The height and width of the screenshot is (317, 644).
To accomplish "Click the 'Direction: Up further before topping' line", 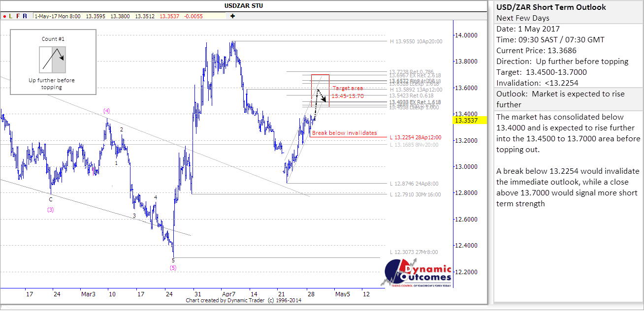I will [562, 62].
